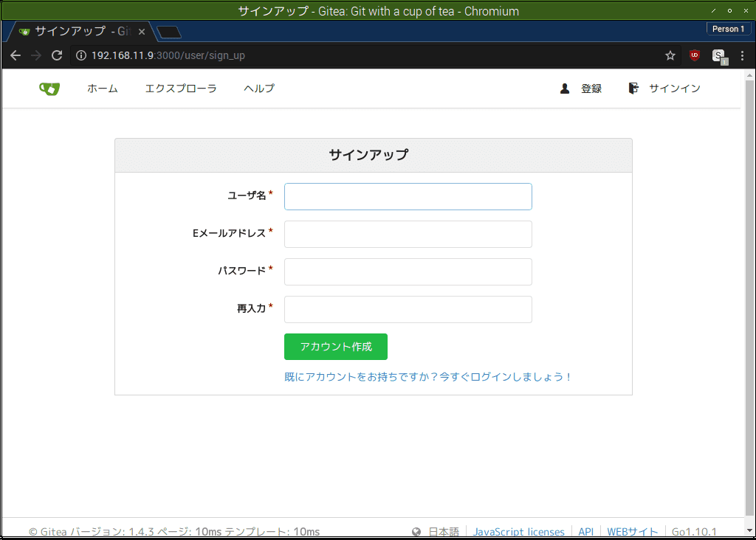Open the 日本語 language selector
This screenshot has height=540, width=756.
(x=443, y=530)
